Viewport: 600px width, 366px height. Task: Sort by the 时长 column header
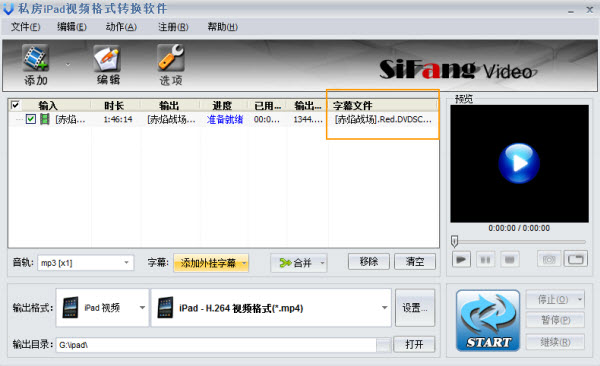114,105
